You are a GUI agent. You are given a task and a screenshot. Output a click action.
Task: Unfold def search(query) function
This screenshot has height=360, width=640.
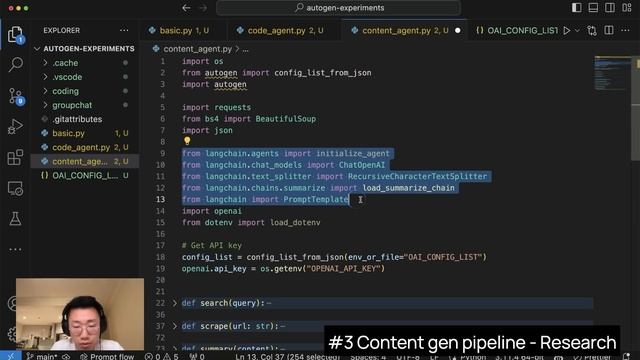point(175,303)
